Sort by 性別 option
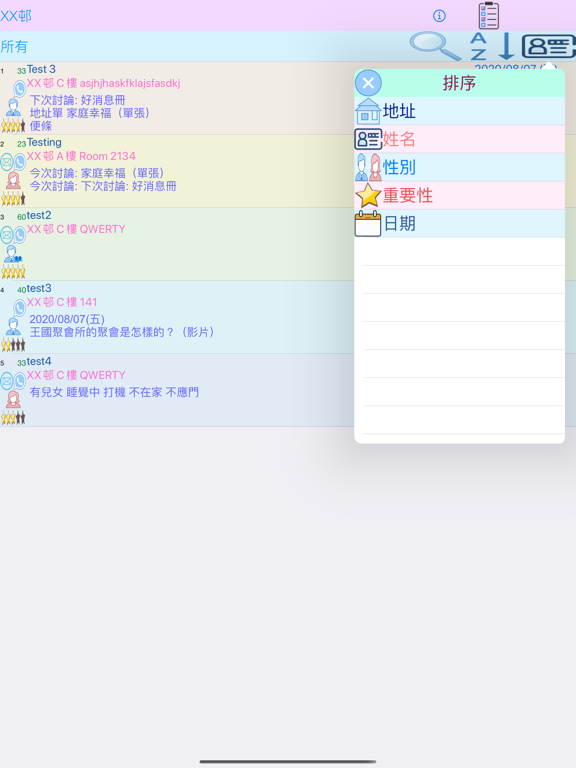The height and width of the screenshot is (768, 576). 459,168
